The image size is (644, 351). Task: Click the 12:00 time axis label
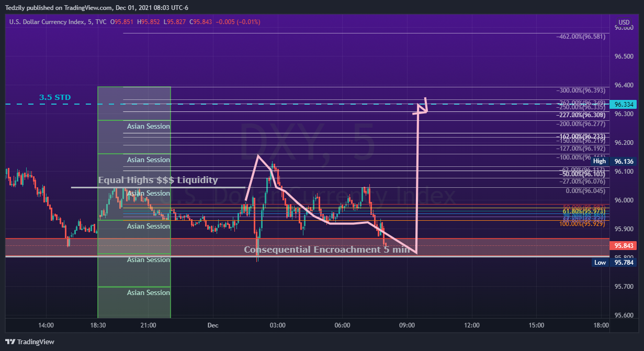pos(471,325)
